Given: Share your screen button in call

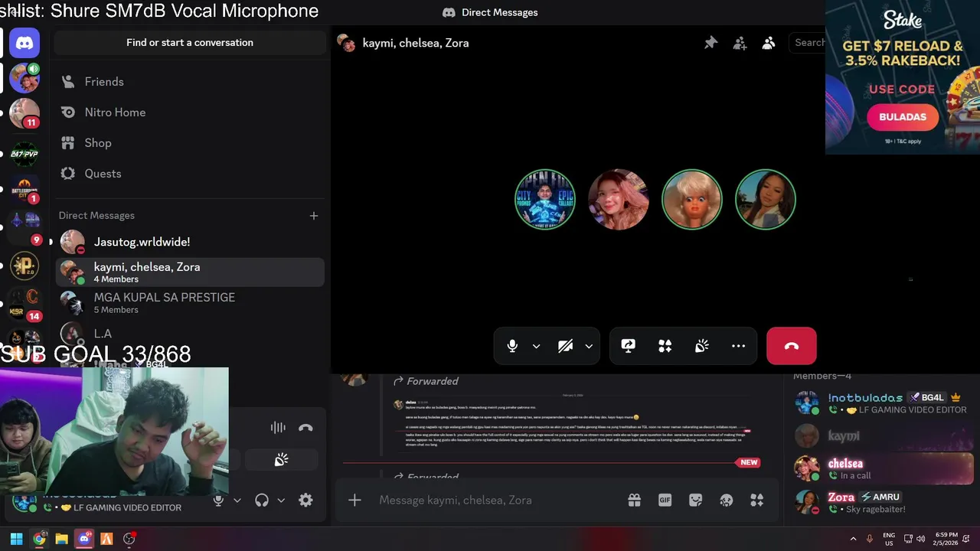Looking at the screenshot, I should coord(628,346).
